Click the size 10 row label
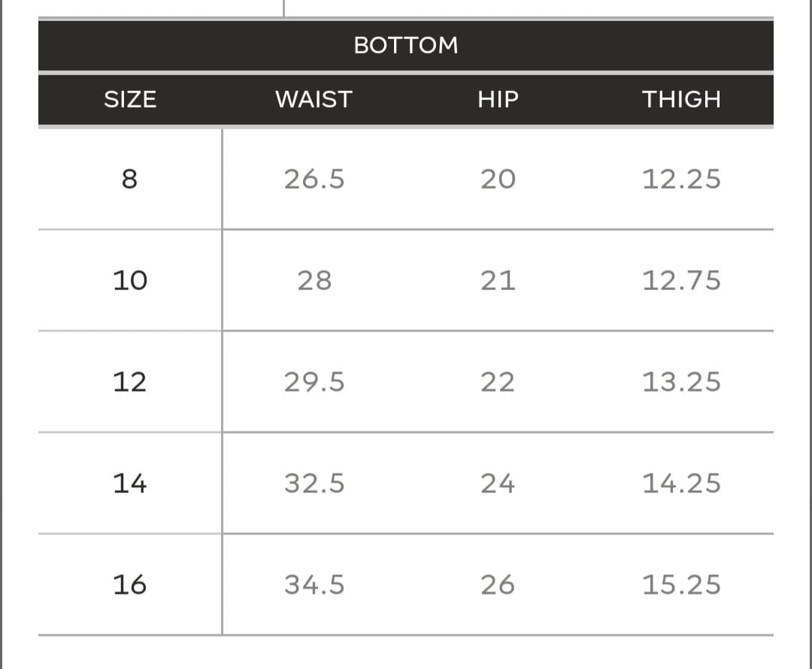Viewport: 812px width, 669px height. 129,280
